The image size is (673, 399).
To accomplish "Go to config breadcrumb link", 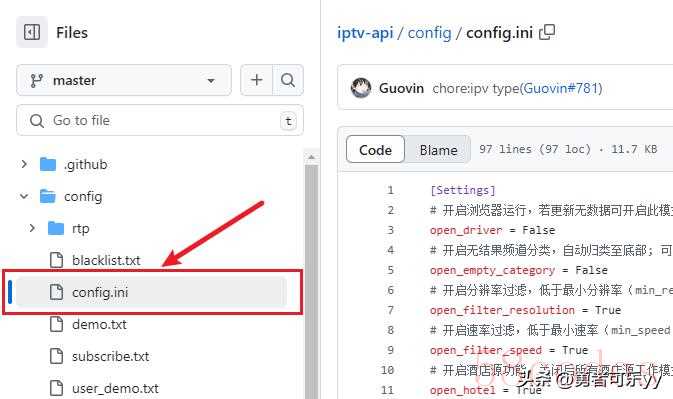I will (429, 33).
